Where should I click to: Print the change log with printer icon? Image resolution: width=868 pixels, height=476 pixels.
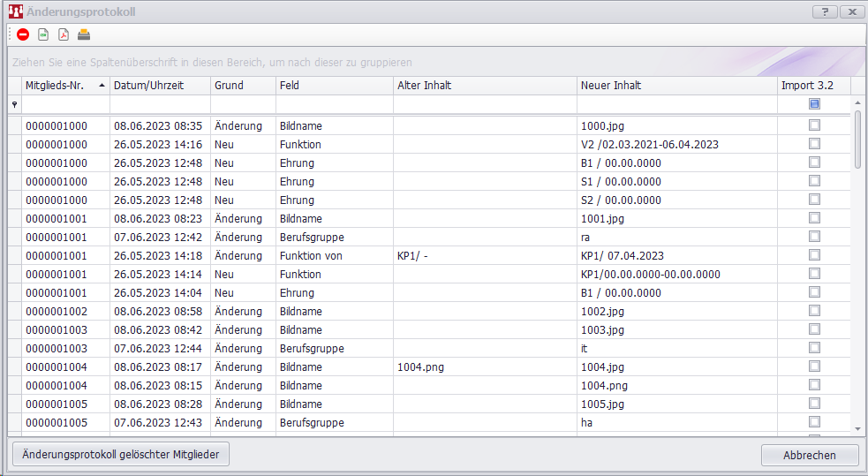[x=84, y=35]
